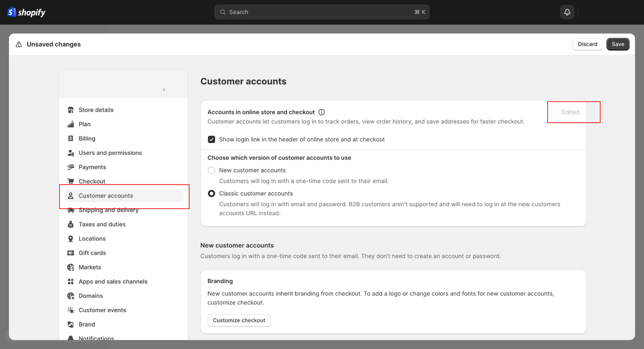
Task: Open Taxes and duties section
Action: tap(102, 225)
